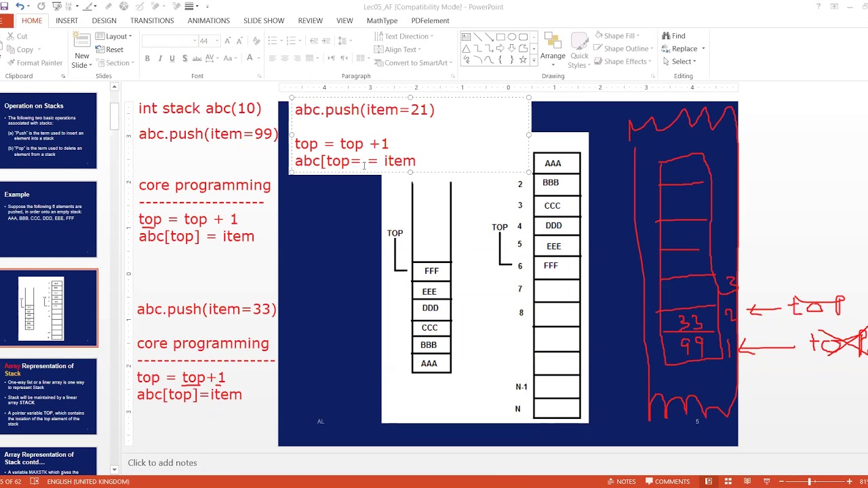Select the Rectangle shape from gallery
868x488 pixels.
500,37
